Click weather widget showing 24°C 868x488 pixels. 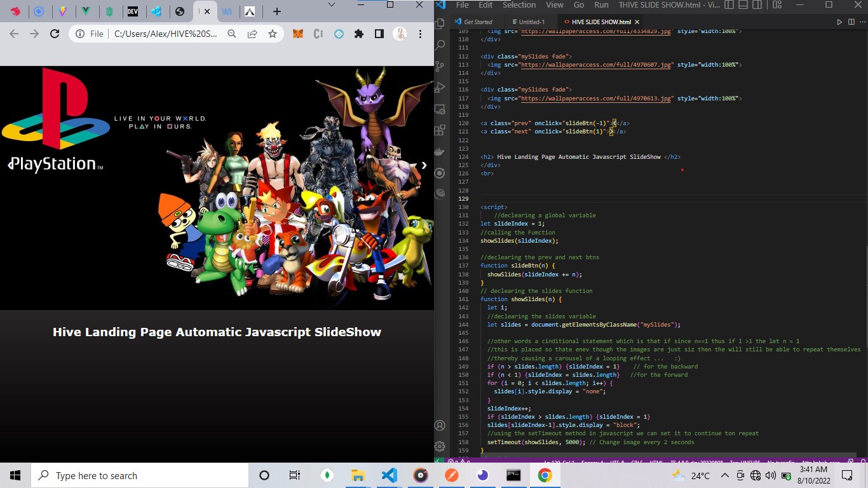pyautogui.click(x=691, y=475)
